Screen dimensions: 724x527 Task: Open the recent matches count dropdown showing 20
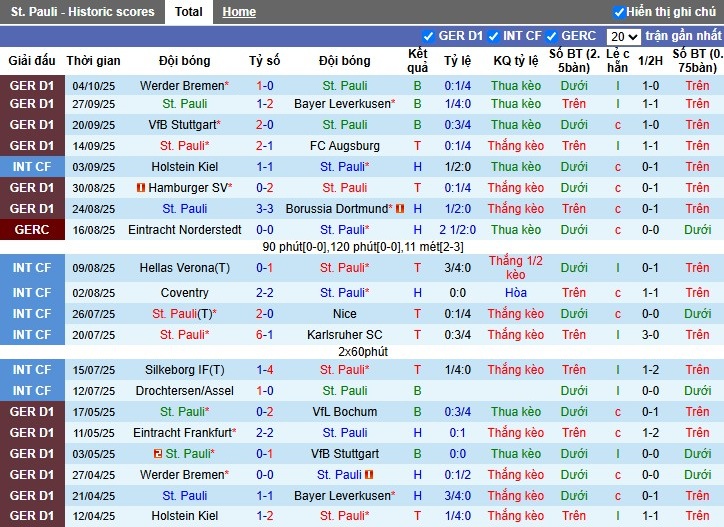tap(623, 37)
